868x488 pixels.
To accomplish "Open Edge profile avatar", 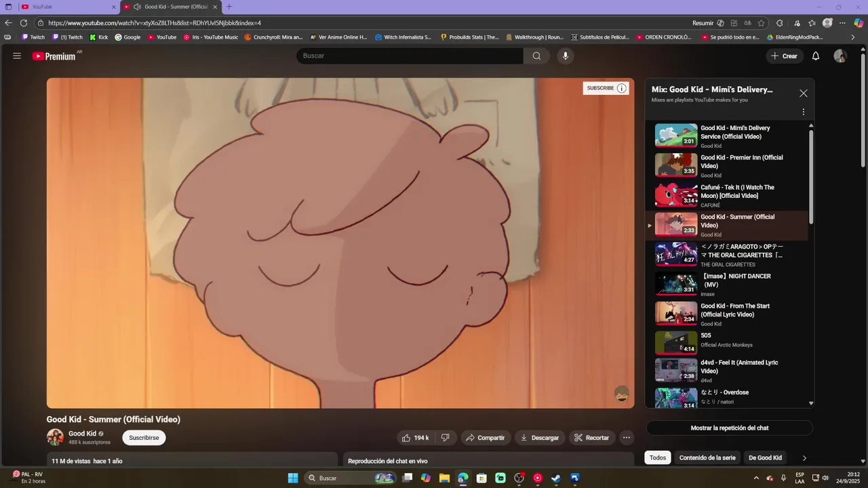I will tap(827, 23).
